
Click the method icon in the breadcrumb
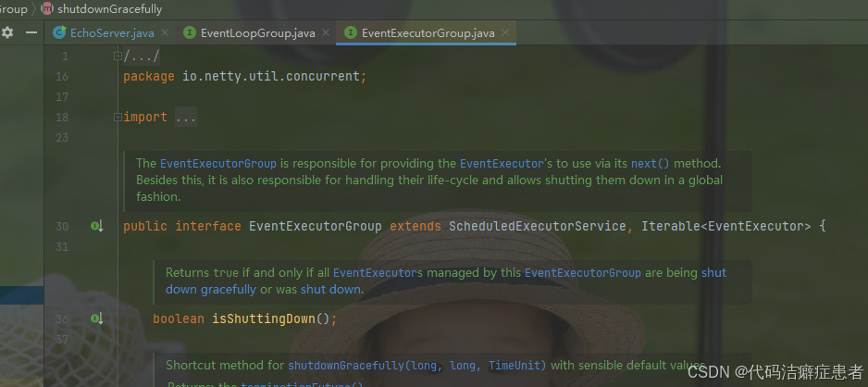(47, 8)
